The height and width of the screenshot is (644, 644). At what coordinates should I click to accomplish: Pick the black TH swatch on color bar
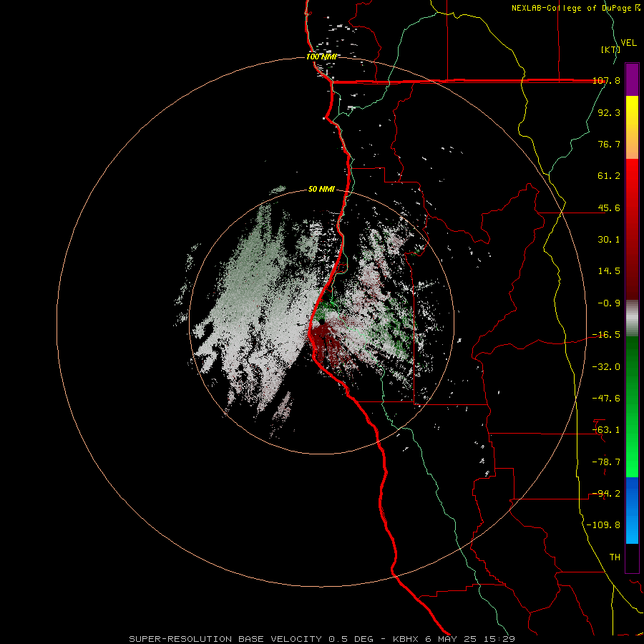632,557
